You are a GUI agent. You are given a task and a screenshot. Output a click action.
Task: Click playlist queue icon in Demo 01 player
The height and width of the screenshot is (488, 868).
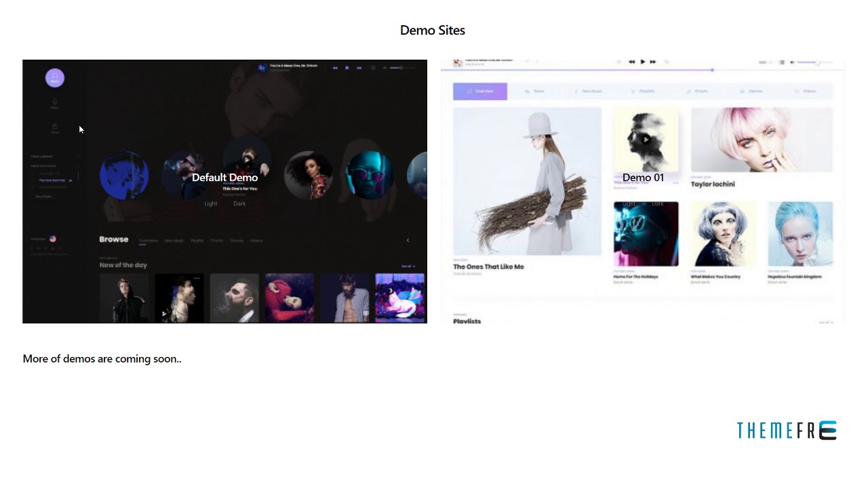point(782,62)
